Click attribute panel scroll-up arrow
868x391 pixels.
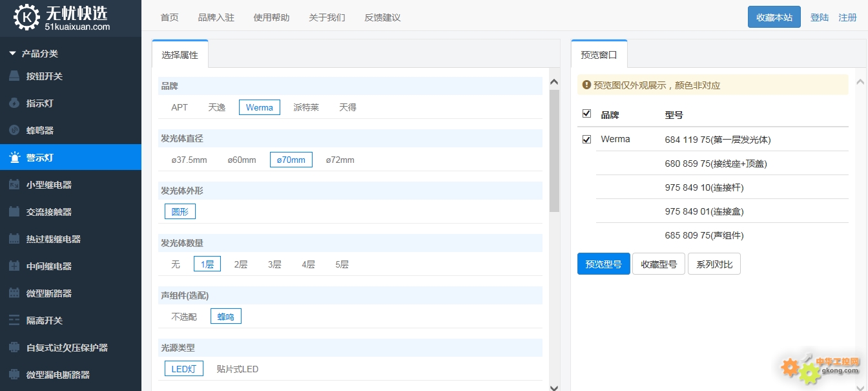coord(554,81)
